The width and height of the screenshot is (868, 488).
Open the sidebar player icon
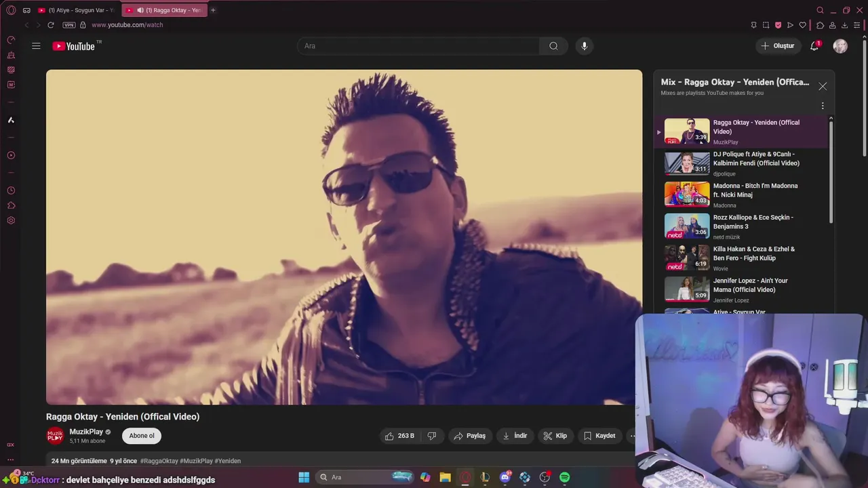click(x=11, y=155)
